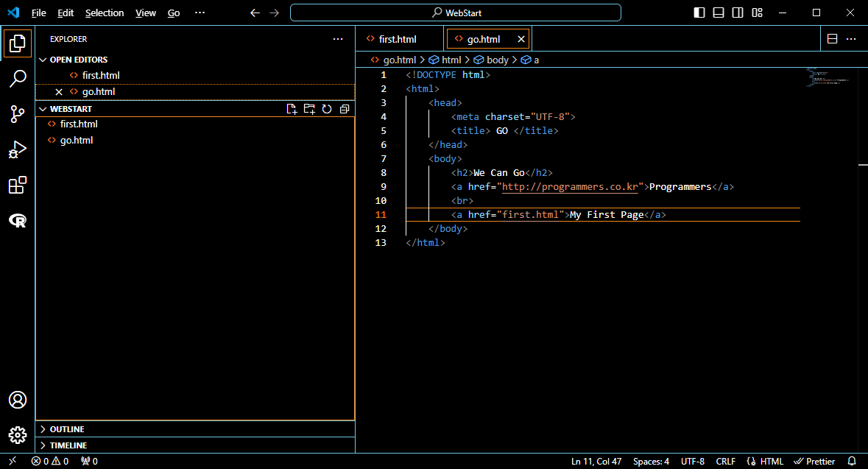The height and width of the screenshot is (469, 868).
Task: Open the Accounts menu icon
Action: pos(17,400)
